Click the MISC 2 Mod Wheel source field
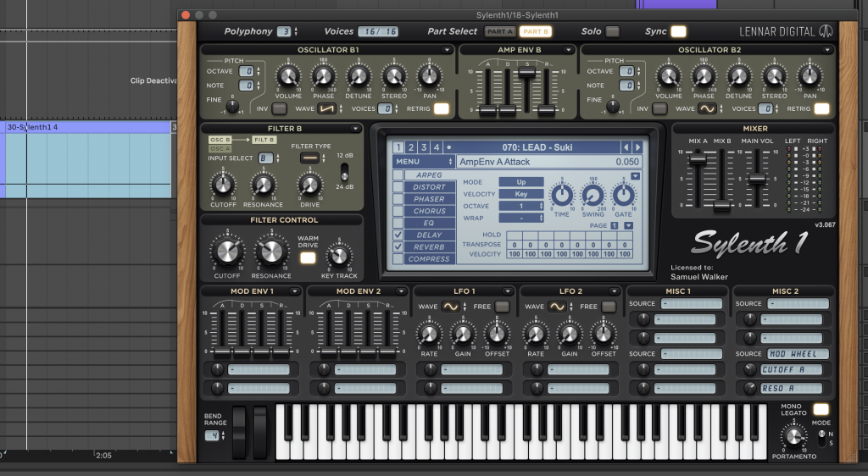 click(798, 354)
